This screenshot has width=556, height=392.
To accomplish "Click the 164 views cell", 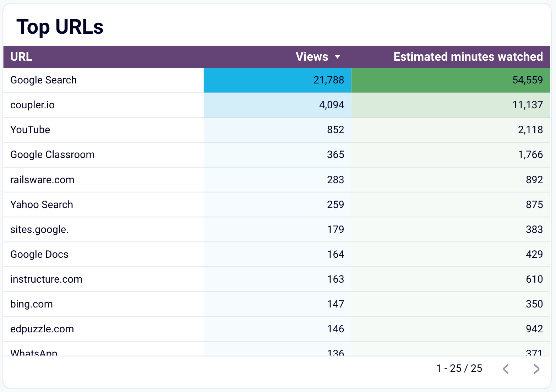I will click(278, 254).
